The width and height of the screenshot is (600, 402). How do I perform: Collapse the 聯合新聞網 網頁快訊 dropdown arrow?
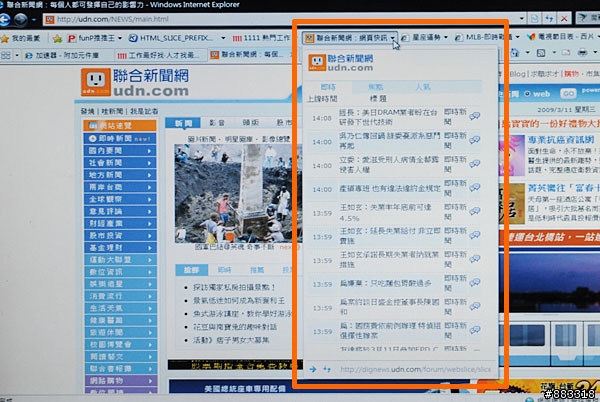[393, 38]
